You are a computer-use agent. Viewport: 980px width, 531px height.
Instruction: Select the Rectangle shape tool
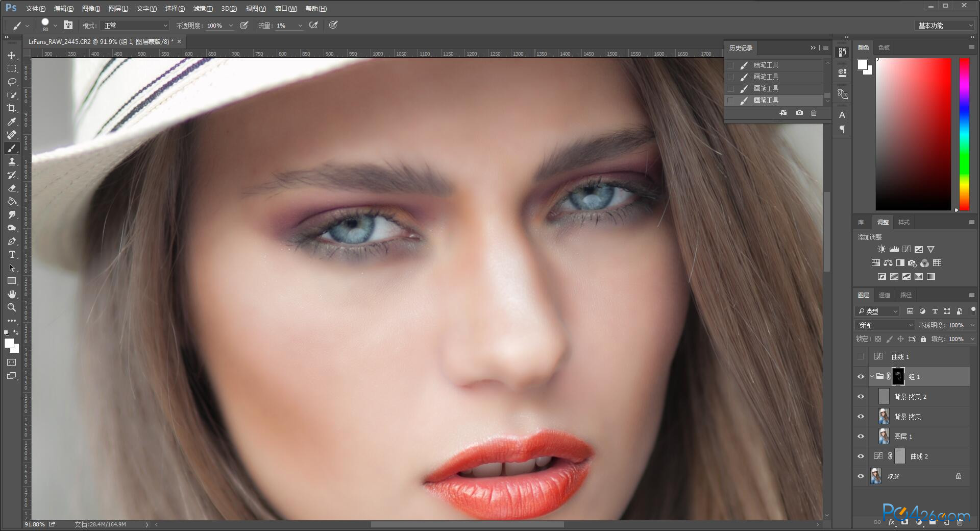tap(12, 281)
